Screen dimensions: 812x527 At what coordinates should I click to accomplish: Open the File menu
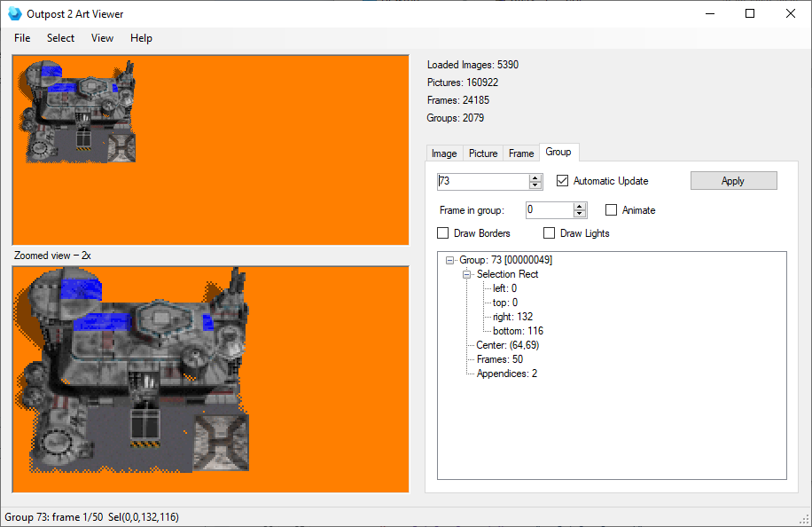tap(22, 38)
